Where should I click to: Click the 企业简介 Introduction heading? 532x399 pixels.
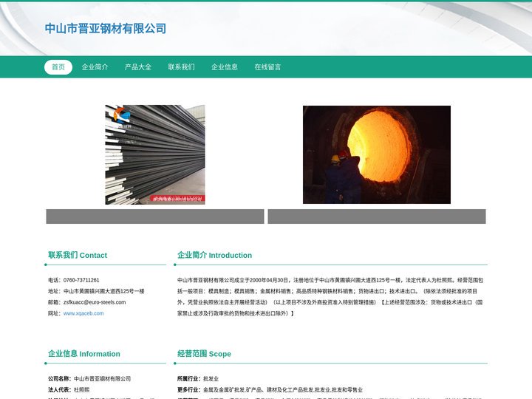pos(214,255)
